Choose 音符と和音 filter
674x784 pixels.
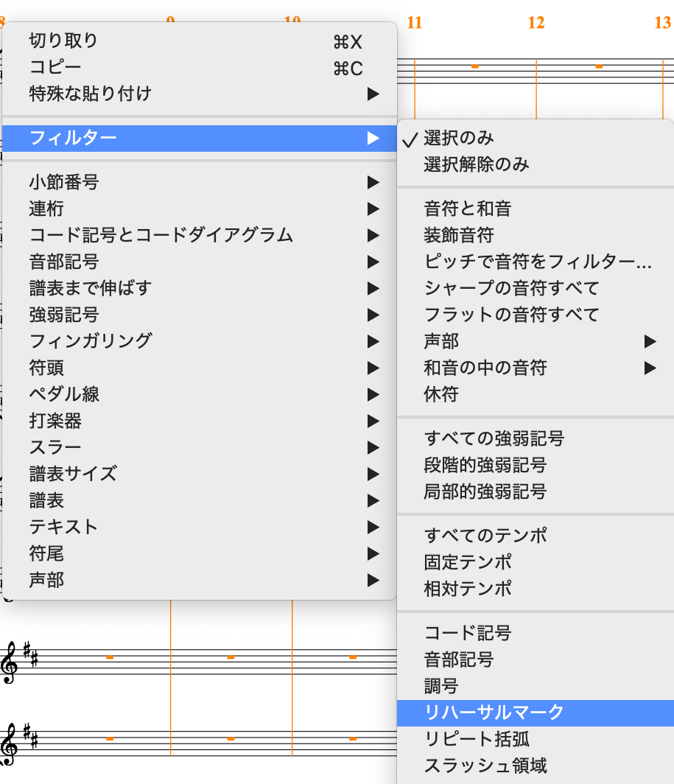(x=467, y=209)
